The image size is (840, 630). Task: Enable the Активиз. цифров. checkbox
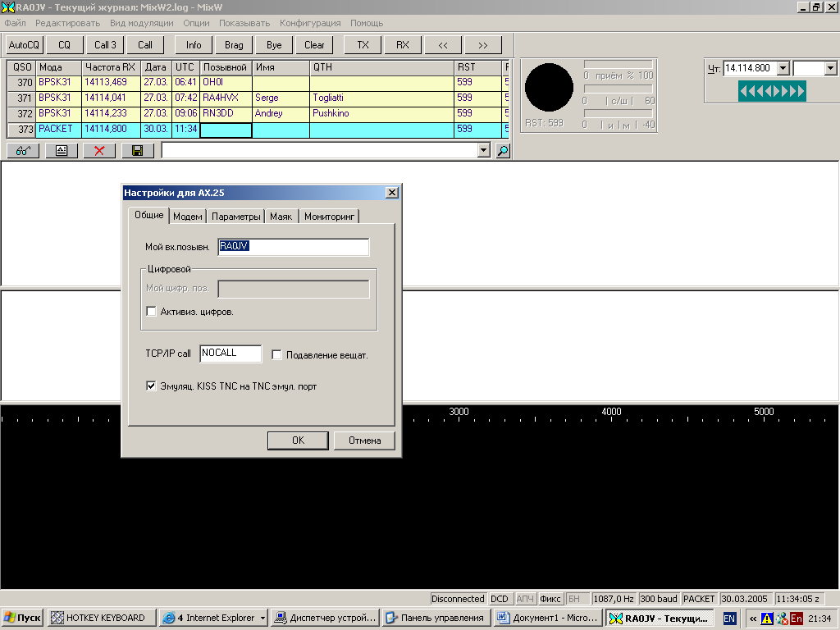(151, 312)
